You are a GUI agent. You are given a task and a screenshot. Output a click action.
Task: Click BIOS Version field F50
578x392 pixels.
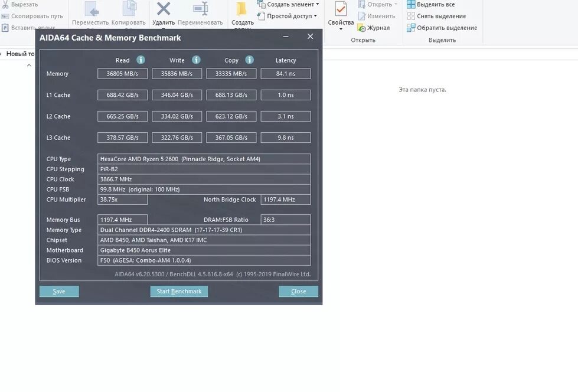pos(204,260)
